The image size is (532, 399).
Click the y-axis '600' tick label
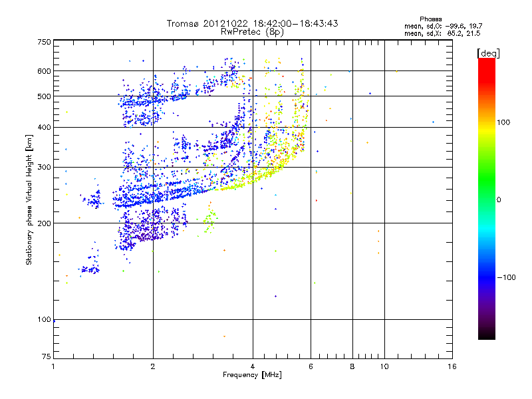click(x=44, y=71)
